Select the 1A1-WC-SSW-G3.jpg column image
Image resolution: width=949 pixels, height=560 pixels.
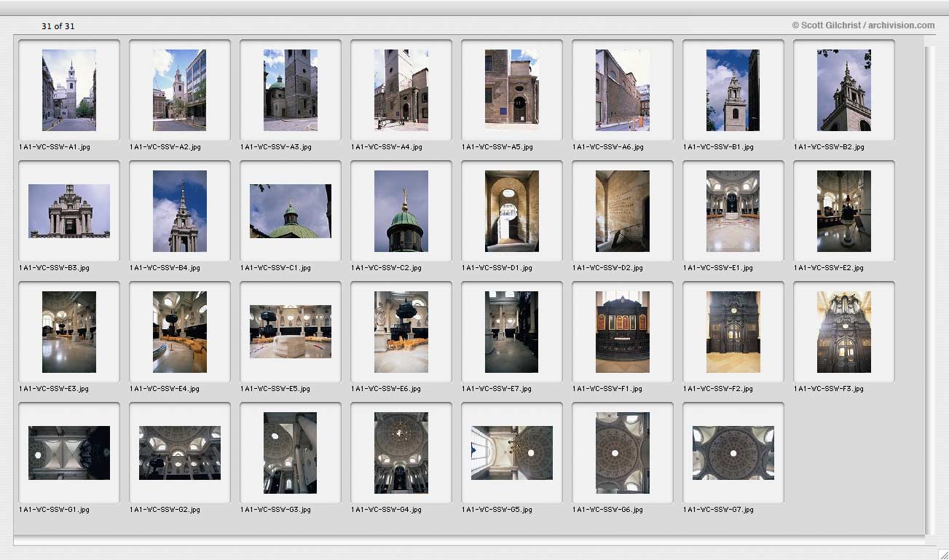click(291, 453)
